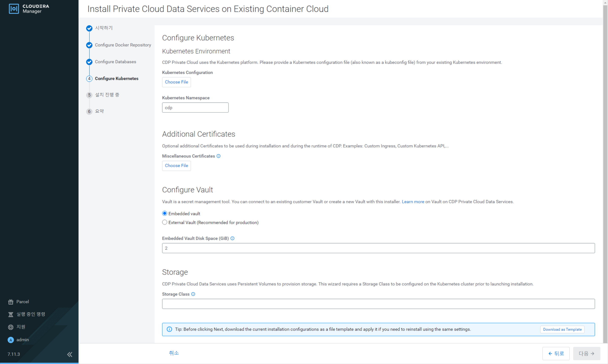
Task: Select the Embedded vault radio button
Action: [x=165, y=213]
